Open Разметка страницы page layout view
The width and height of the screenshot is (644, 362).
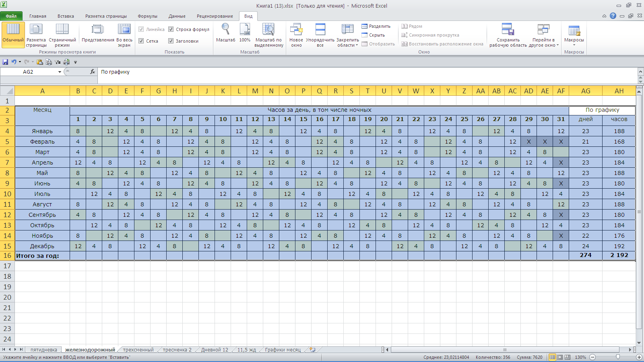click(36, 35)
